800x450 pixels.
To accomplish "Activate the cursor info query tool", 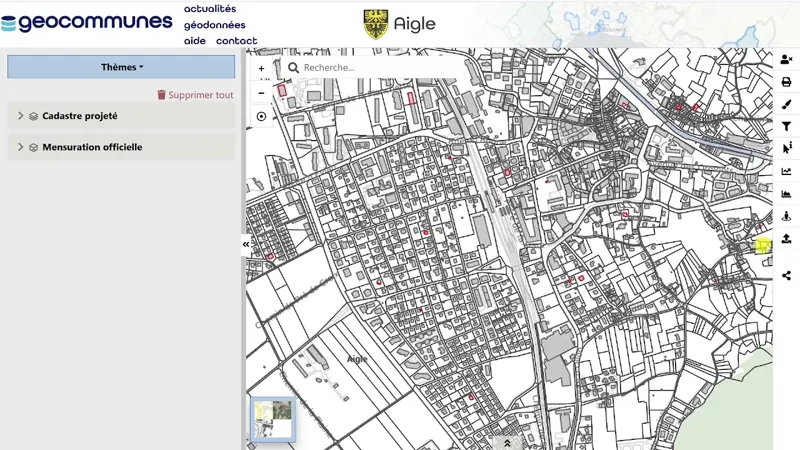I will point(786,148).
